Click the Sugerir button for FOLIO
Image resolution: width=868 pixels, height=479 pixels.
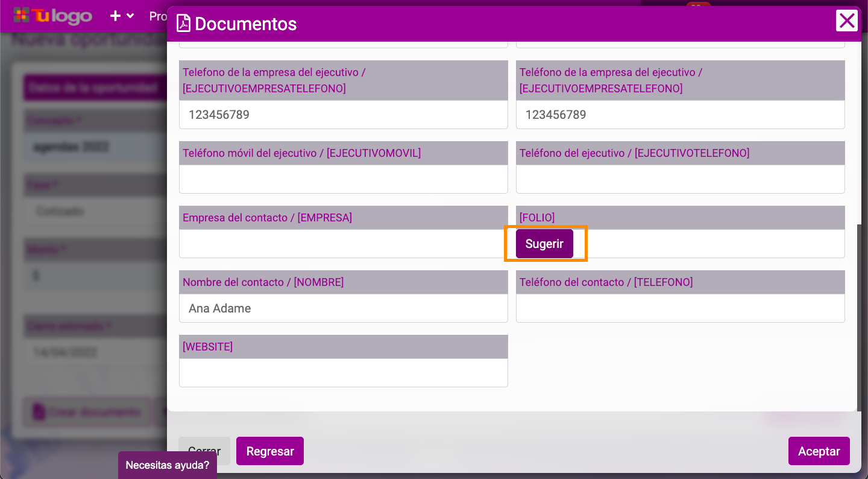tap(544, 244)
